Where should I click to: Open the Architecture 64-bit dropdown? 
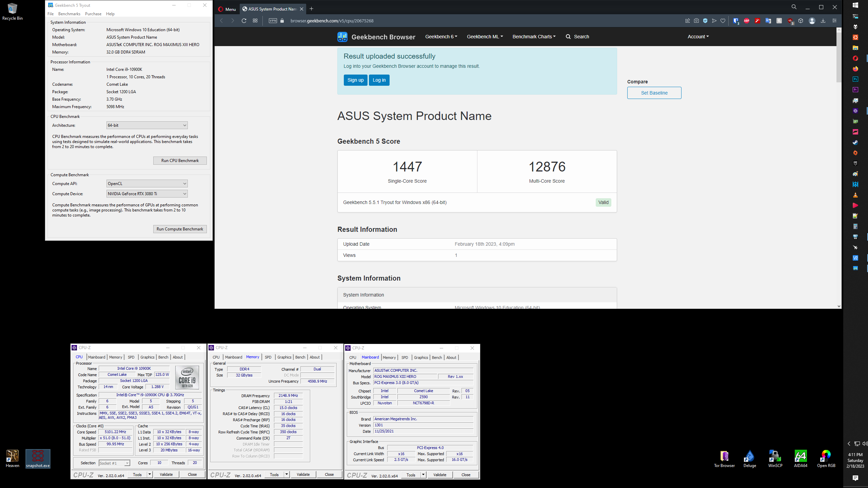point(147,125)
